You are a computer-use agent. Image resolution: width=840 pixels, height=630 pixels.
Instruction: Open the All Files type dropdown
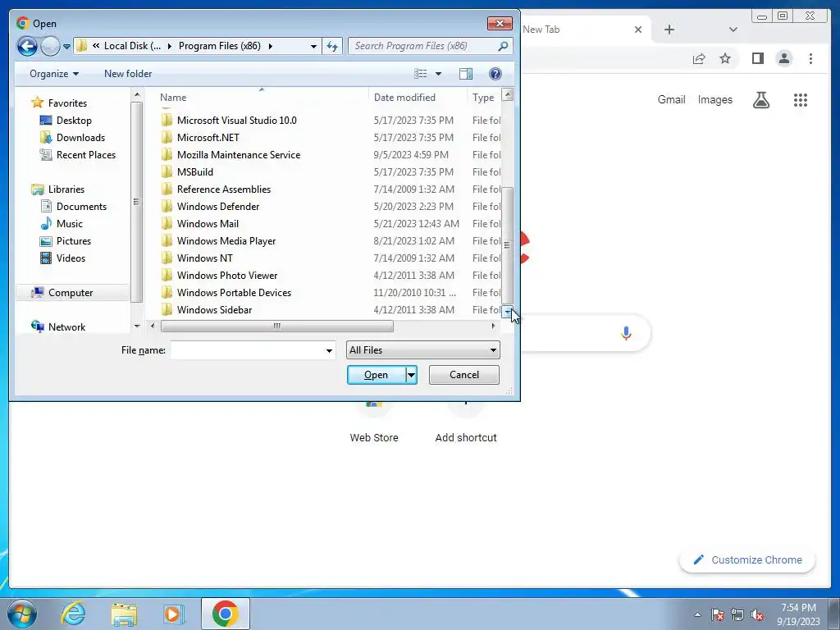pyautogui.click(x=423, y=350)
